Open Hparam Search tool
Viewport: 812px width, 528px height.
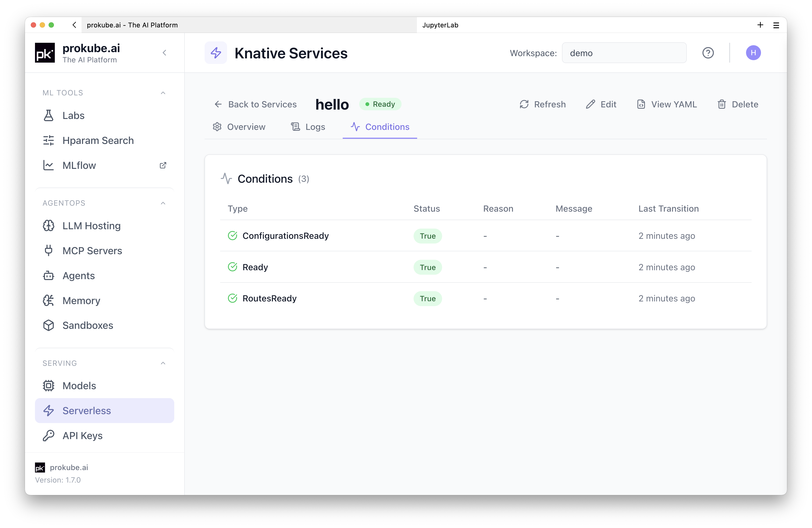click(x=105, y=140)
